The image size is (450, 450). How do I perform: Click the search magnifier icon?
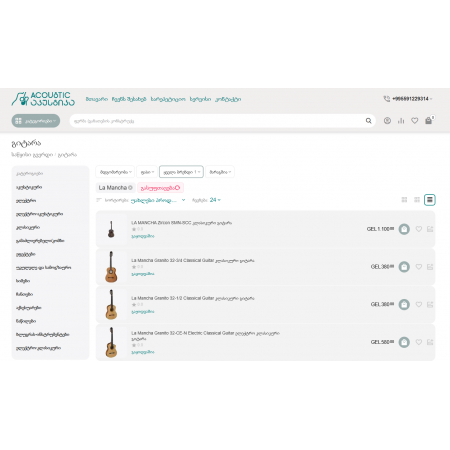click(x=368, y=121)
